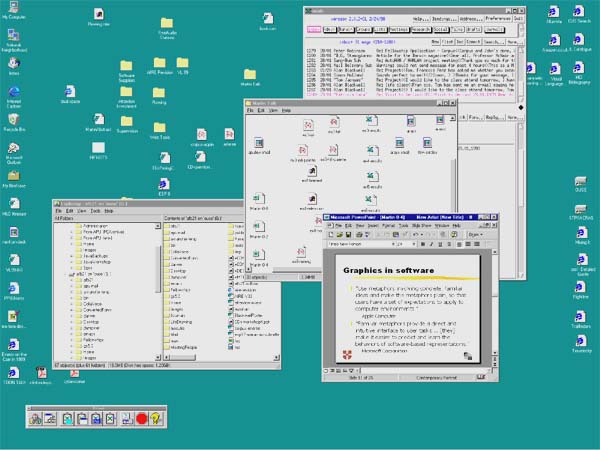Open the Tools menu in Explorer window
This screenshot has width=600, height=450.
pos(97,211)
